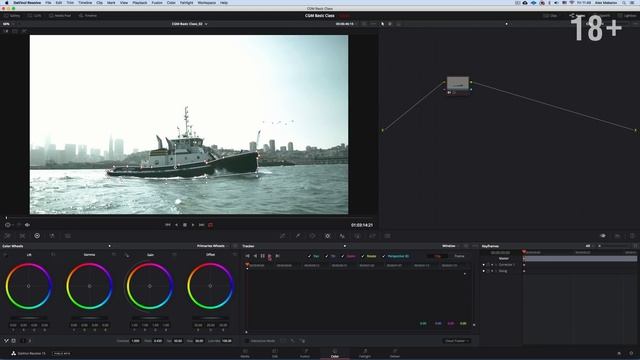The image size is (640, 360).
Task: Switch to the Media page
Action: pyautogui.click(x=245, y=353)
